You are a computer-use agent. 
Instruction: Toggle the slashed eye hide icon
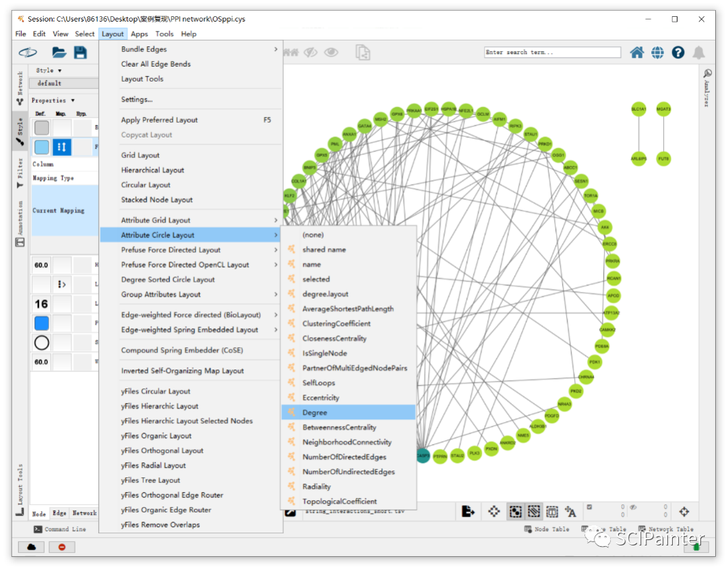[310, 53]
